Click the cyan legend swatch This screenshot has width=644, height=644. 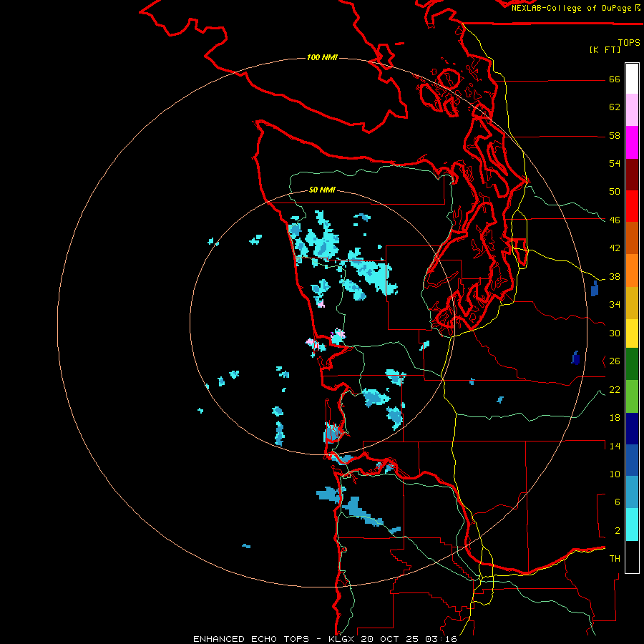[x=632, y=525]
